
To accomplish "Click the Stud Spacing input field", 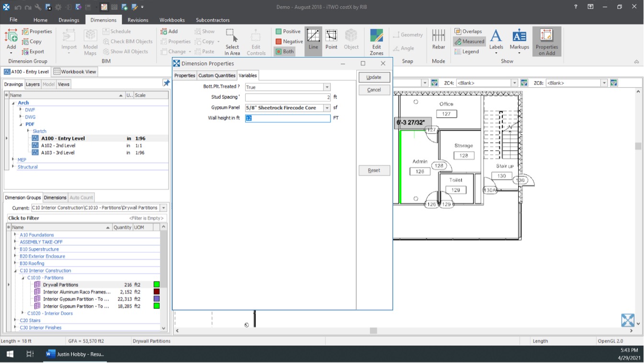I will (288, 97).
